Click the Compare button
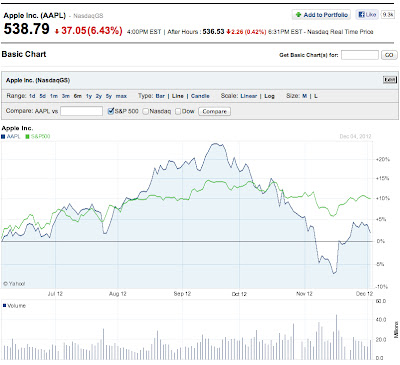This screenshot has height=365, width=400. (214, 111)
